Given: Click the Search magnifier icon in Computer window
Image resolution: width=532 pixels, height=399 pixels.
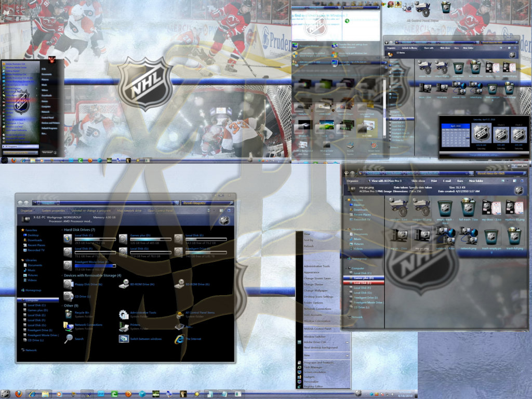Looking at the screenshot, I should tap(68, 339).
